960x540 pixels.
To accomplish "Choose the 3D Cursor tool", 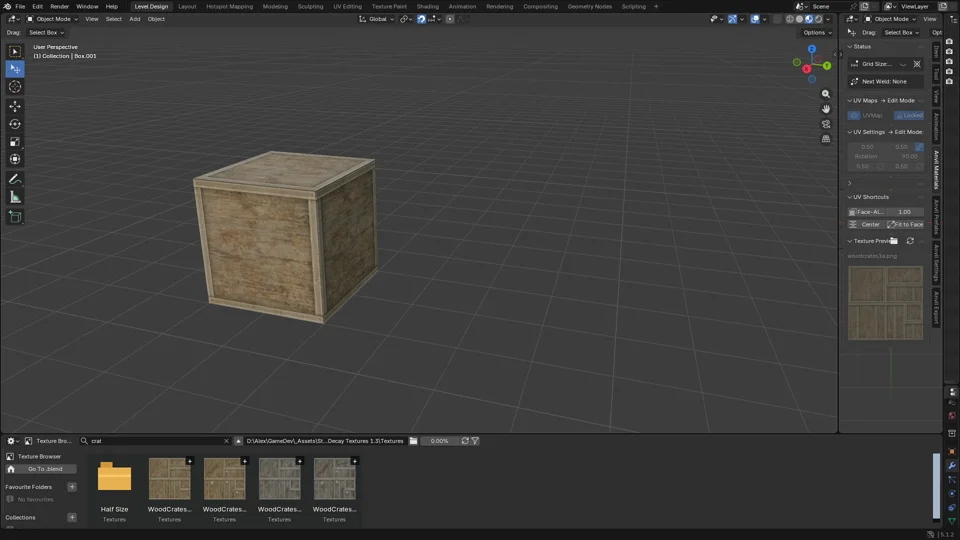I will click(15, 86).
